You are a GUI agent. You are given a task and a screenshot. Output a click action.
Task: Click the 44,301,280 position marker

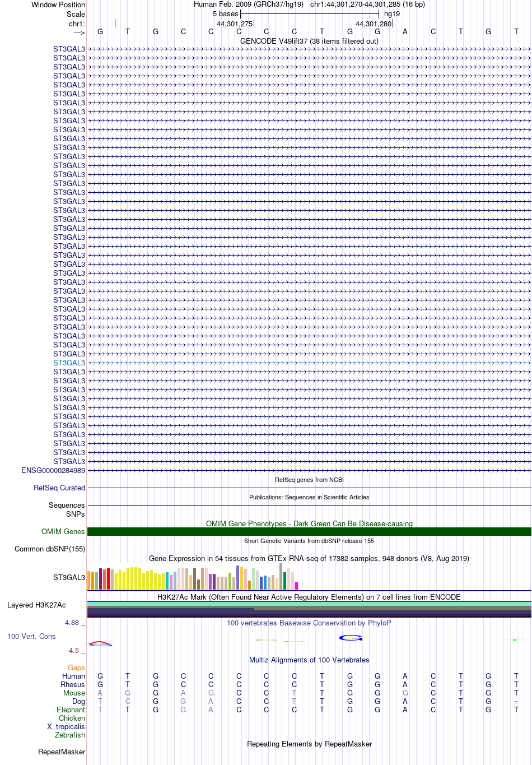374,24
